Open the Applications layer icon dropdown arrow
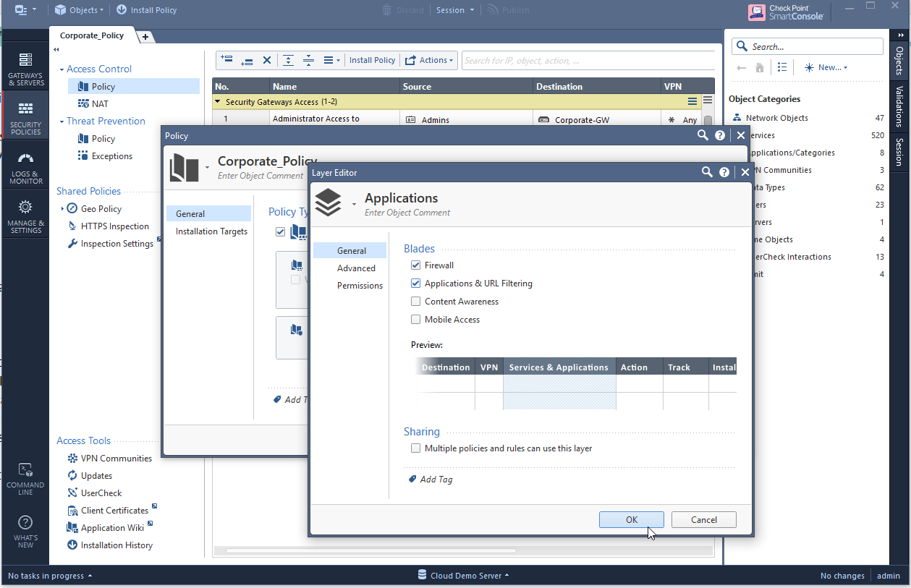 [x=354, y=204]
